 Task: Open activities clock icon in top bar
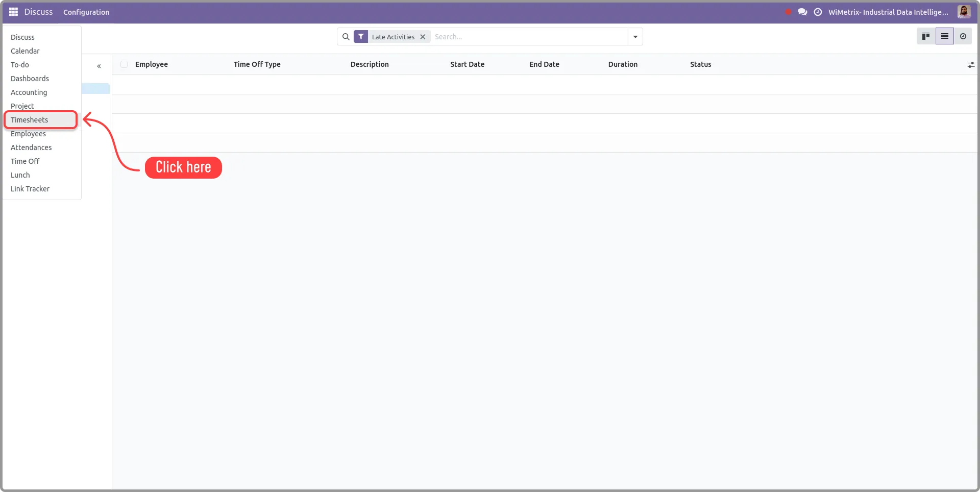pos(818,12)
